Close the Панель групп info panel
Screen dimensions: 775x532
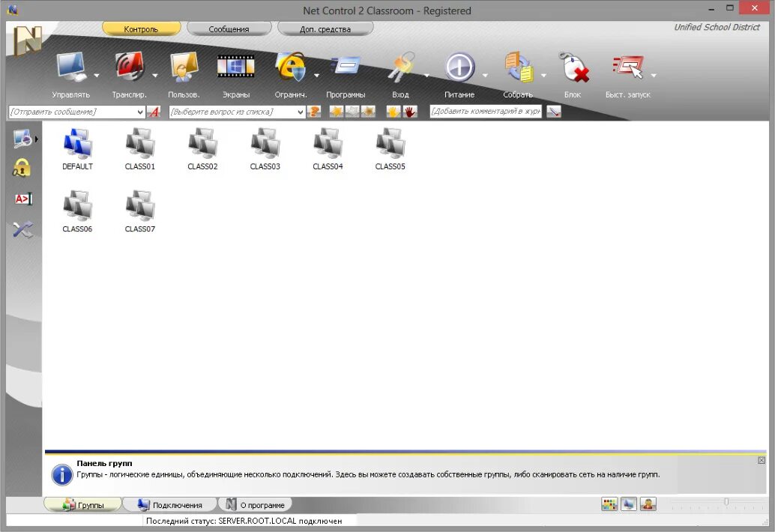tap(762, 460)
